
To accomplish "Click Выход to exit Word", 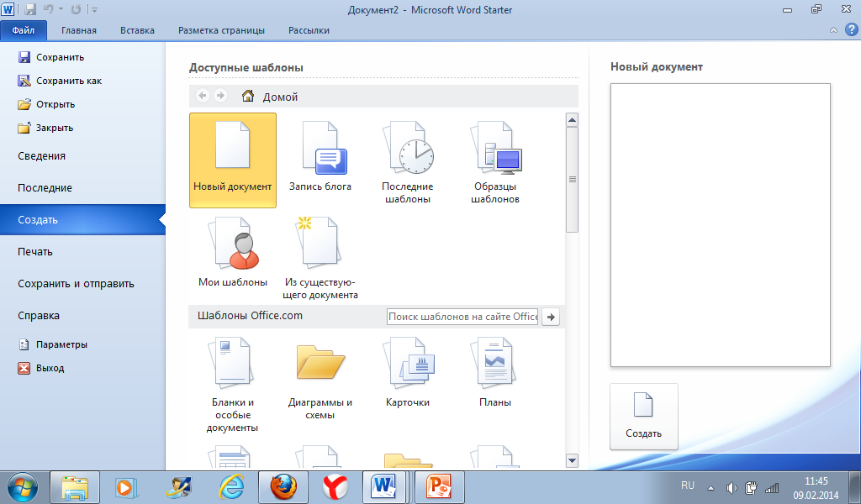I will 41,368.
